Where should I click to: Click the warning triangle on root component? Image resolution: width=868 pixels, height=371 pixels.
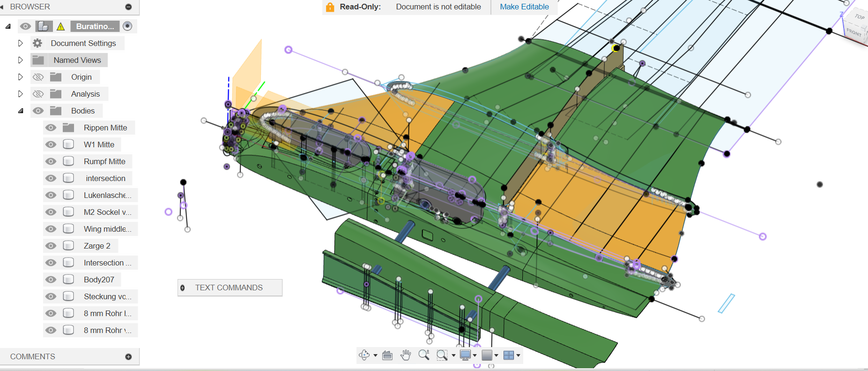pos(61,26)
